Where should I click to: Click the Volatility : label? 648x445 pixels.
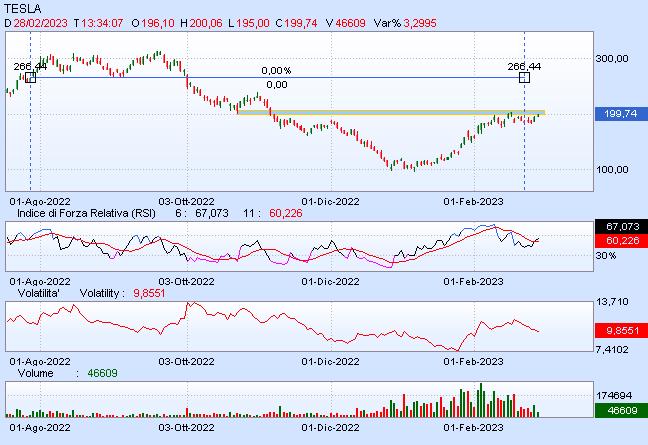pos(102,293)
